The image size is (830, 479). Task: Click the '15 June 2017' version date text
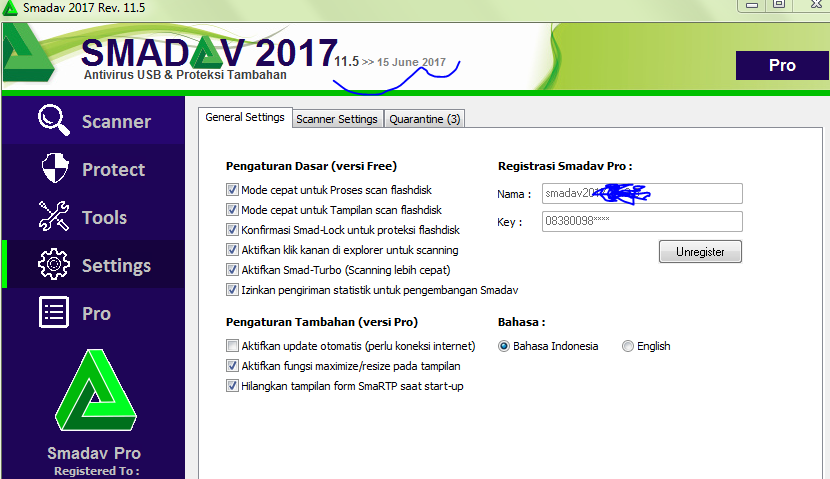click(411, 62)
